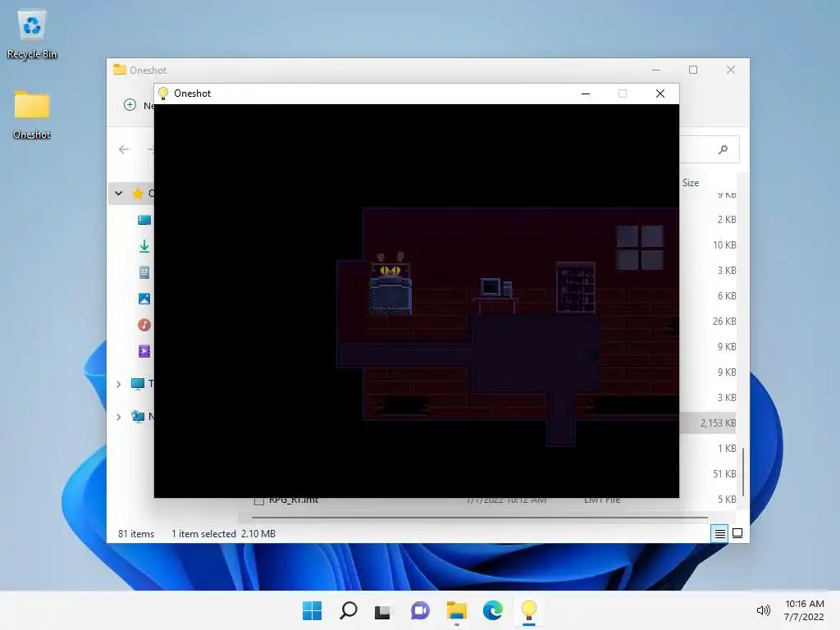The width and height of the screenshot is (840, 630).
Task: Collapse the Quick access section
Action: 118,194
